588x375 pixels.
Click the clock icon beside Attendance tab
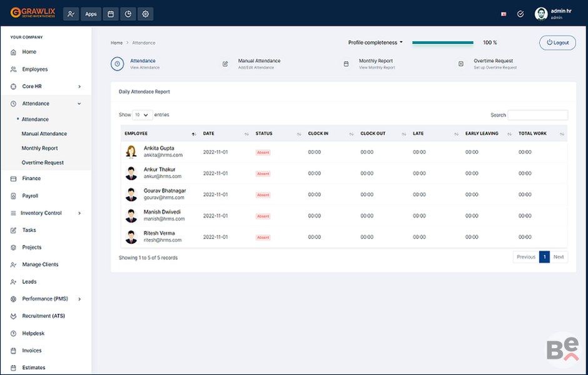coord(118,64)
